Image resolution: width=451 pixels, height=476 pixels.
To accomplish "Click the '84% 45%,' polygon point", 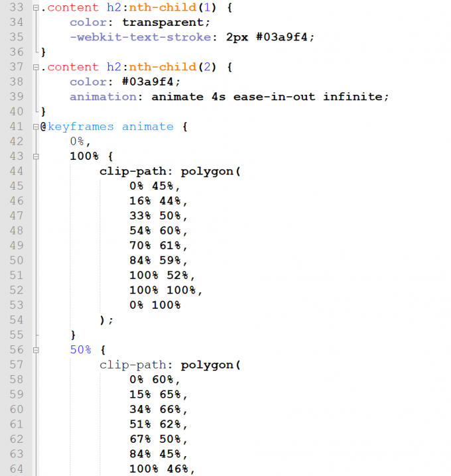I will 159,454.
